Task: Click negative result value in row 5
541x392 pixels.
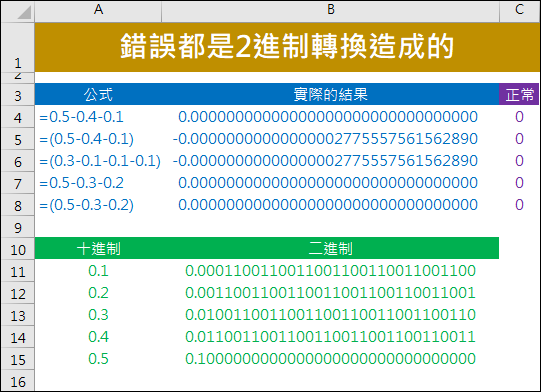Action: (x=325, y=139)
